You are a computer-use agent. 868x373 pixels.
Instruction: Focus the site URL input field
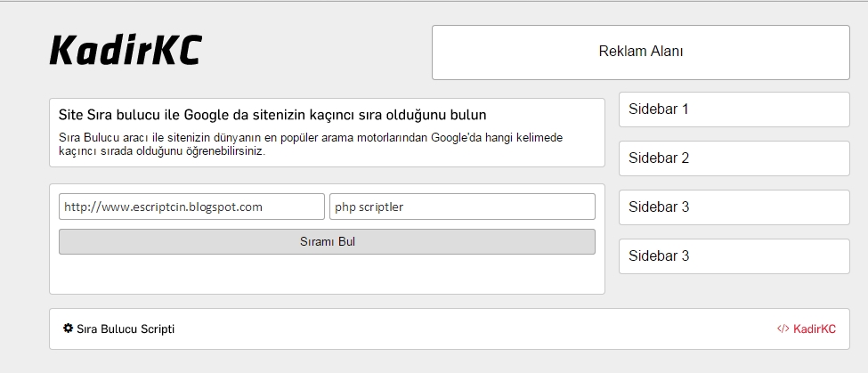click(x=191, y=207)
